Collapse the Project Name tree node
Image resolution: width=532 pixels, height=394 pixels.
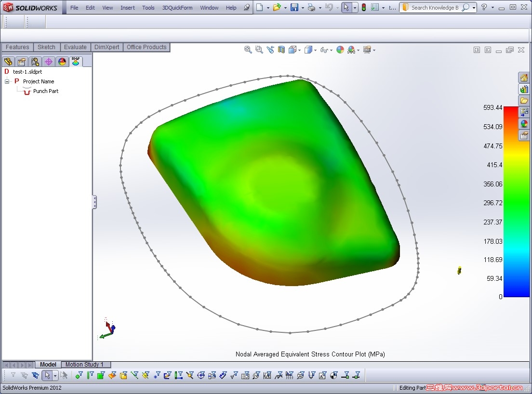(7, 81)
